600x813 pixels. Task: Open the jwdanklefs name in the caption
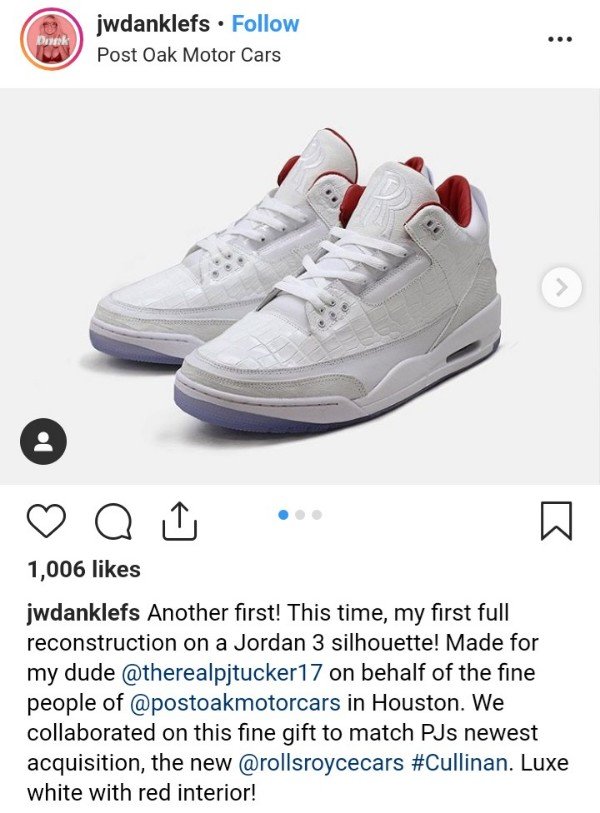(x=83, y=612)
